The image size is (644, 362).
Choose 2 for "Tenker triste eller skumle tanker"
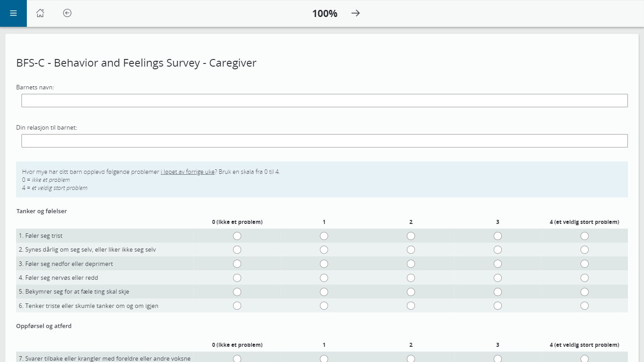tap(411, 306)
